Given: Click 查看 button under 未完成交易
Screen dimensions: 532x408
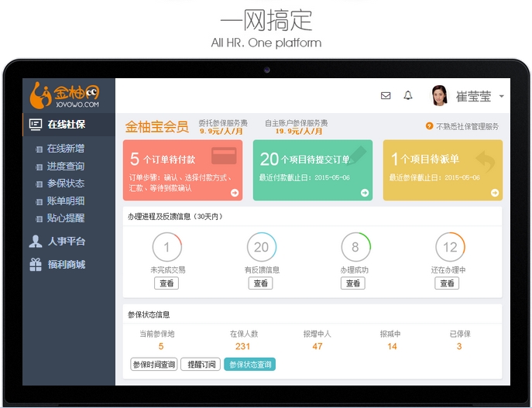Looking at the screenshot, I should (167, 283).
